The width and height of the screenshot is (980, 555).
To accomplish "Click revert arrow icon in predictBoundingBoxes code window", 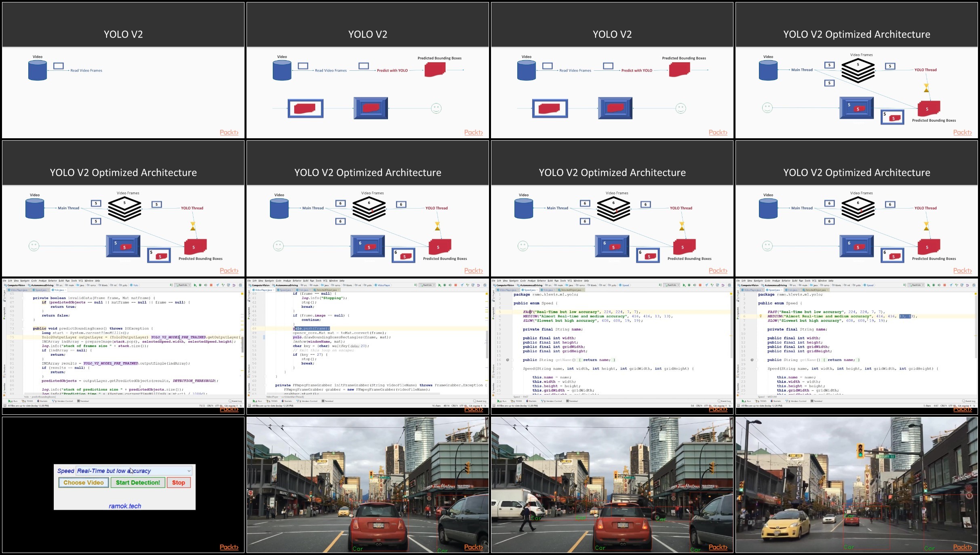I will coord(234,285).
